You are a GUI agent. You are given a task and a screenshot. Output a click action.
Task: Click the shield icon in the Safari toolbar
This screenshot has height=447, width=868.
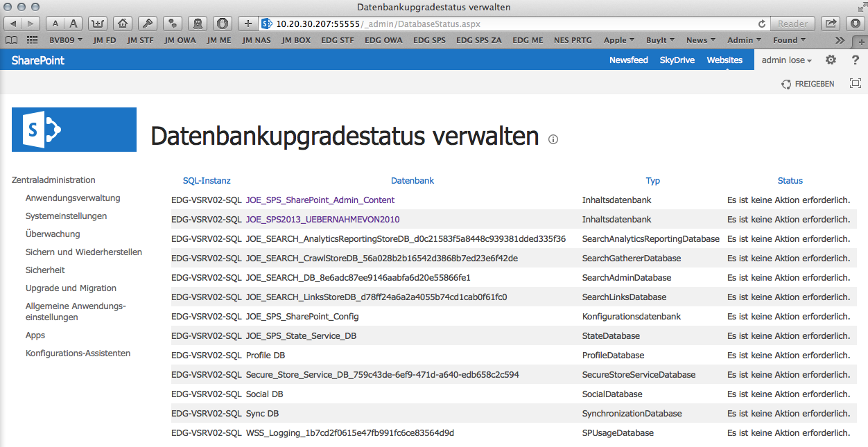[x=223, y=24]
